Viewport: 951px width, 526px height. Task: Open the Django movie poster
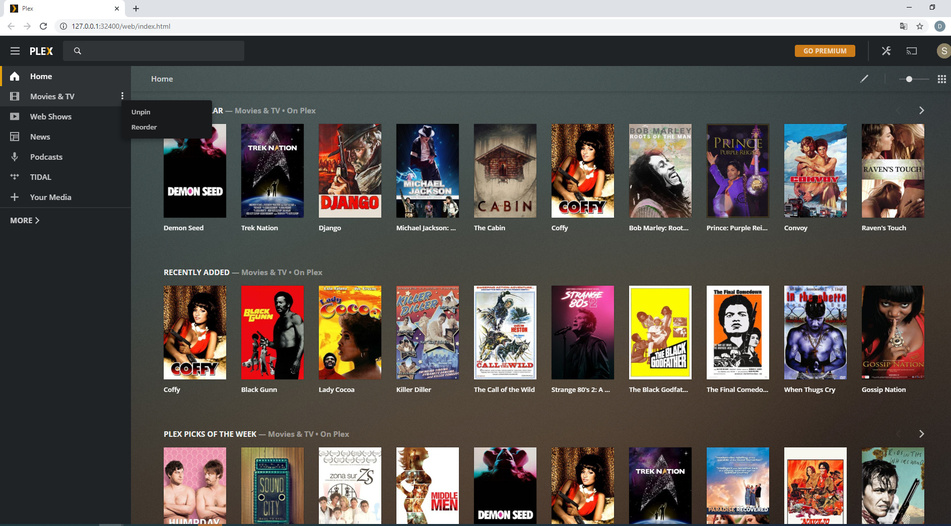pyautogui.click(x=350, y=170)
